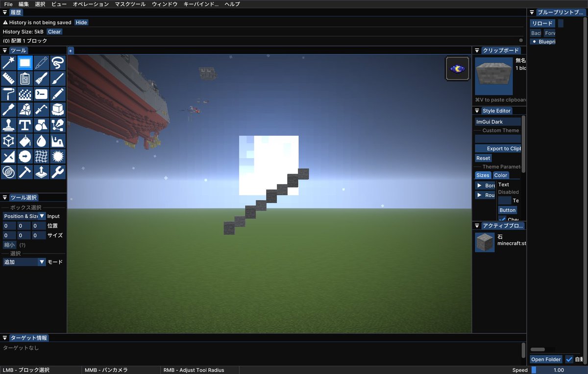Click the Open Folder button
The image size is (588, 374).
(x=546, y=359)
